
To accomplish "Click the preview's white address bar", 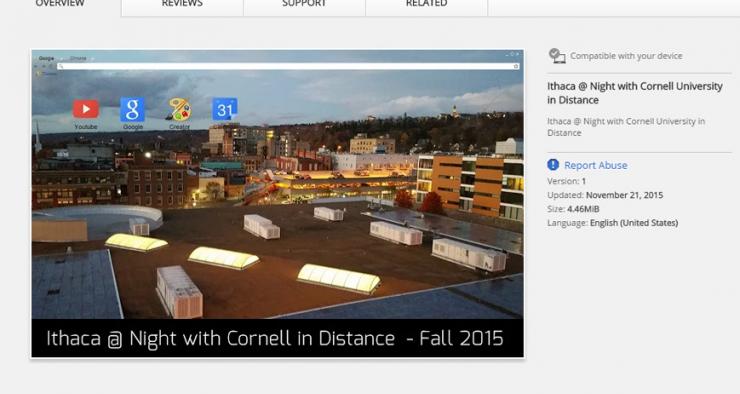I will [288, 67].
